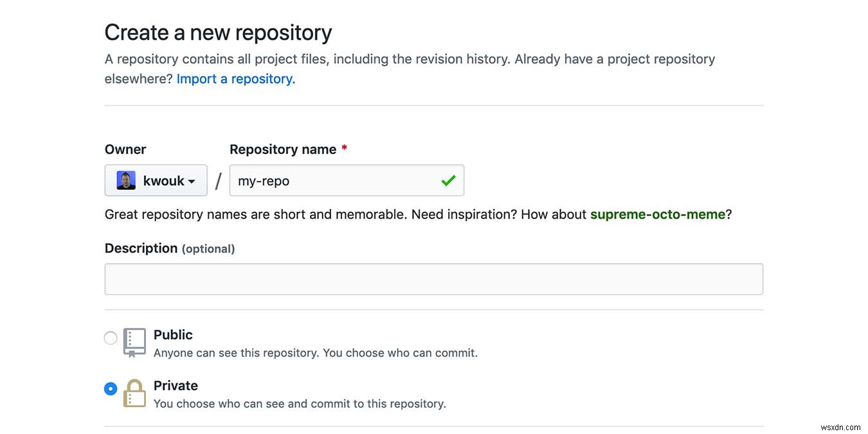This screenshot has width=868, height=434.
Task: Click the Description optional text field
Action: pos(433,278)
